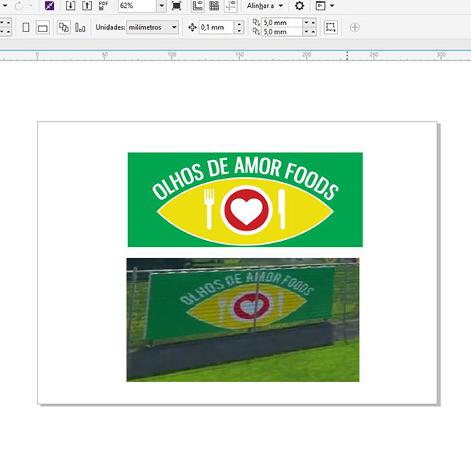
Task: Click the nudge offset cross-arrows icon
Action: pos(192,27)
